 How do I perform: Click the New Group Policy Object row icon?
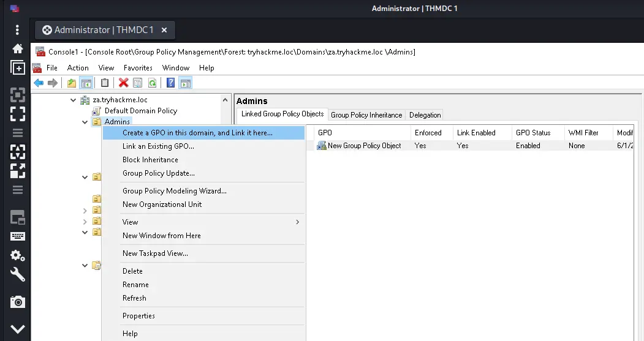pyautogui.click(x=322, y=146)
